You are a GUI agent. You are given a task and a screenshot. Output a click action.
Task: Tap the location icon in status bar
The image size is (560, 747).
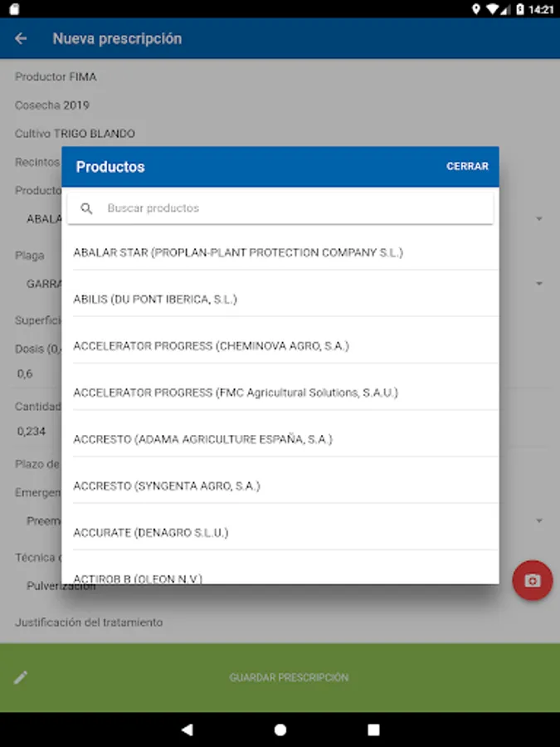[475, 9]
